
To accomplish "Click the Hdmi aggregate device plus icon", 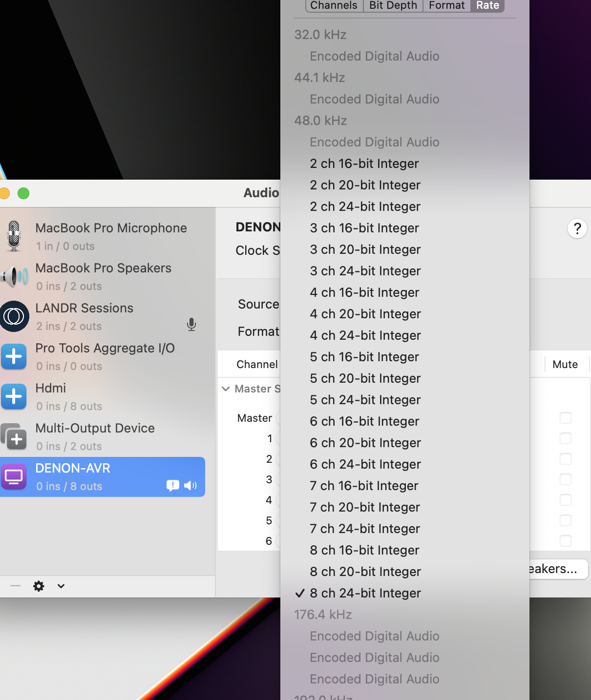I will (x=14, y=396).
